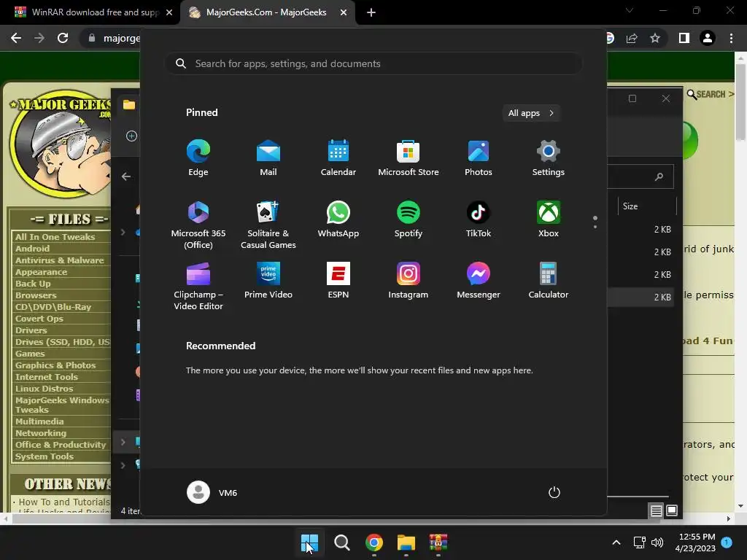747x560 pixels.
Task: Open a new Chrome tab
Action: tap(371, 12)
